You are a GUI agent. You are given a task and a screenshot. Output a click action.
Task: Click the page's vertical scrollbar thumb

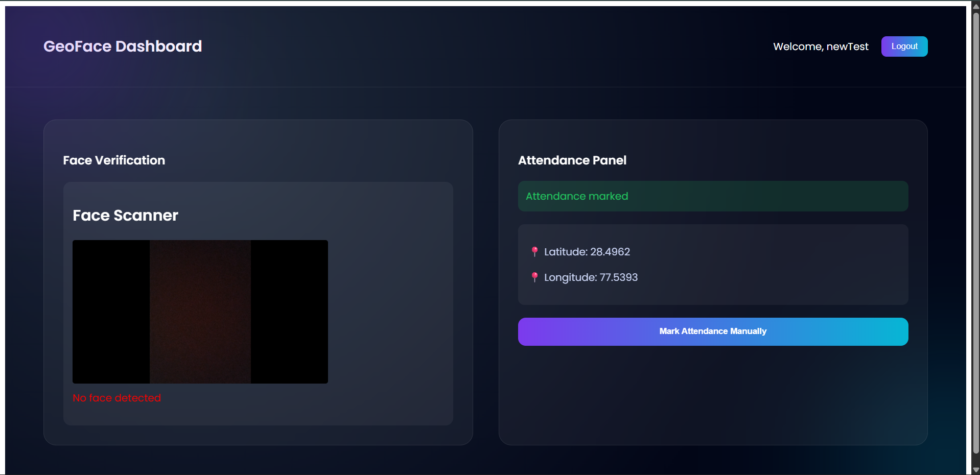[975, 232]
